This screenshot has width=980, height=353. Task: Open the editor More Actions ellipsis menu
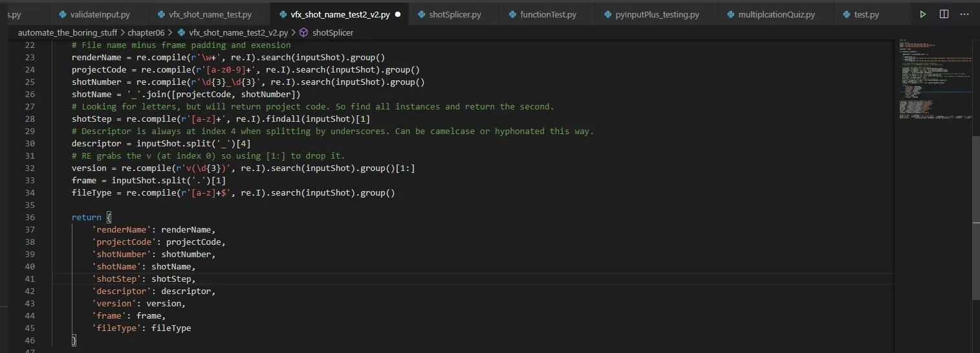point(965,14)
